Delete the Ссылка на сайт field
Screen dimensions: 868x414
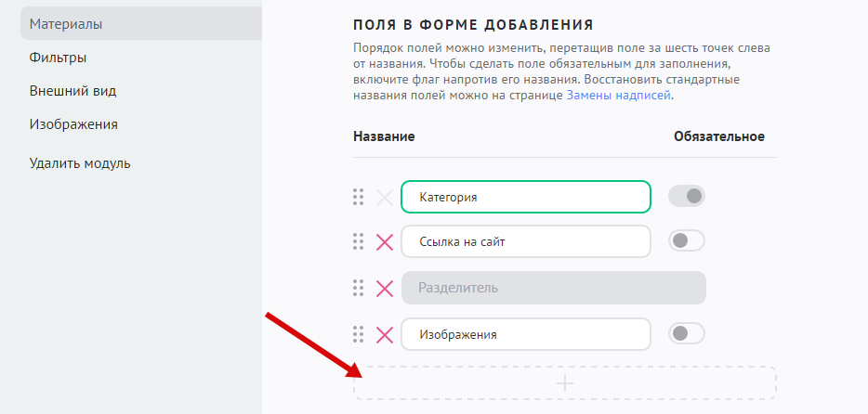(x=384, y=242)
